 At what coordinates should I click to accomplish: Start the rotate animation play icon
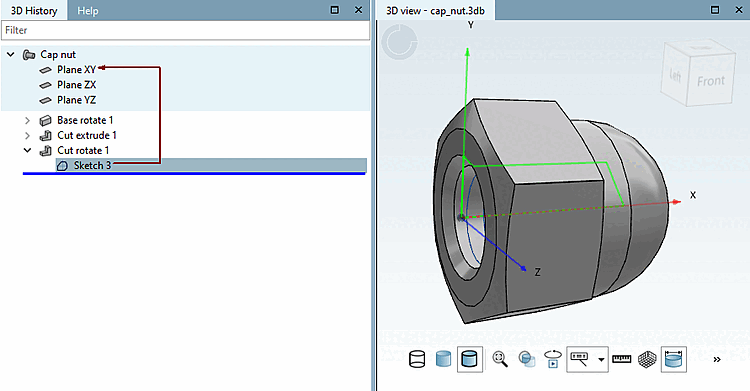(553, 359)
